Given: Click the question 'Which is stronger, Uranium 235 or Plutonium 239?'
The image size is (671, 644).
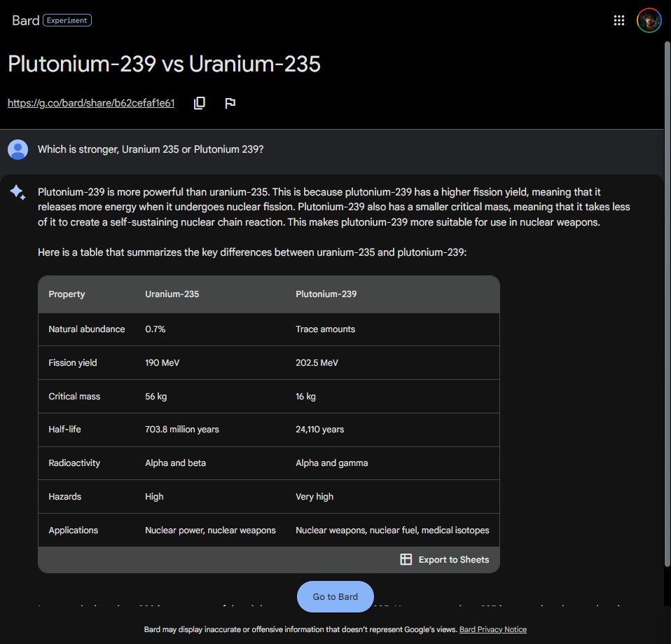Looking at the screenshot, I should tap(151, 149).
